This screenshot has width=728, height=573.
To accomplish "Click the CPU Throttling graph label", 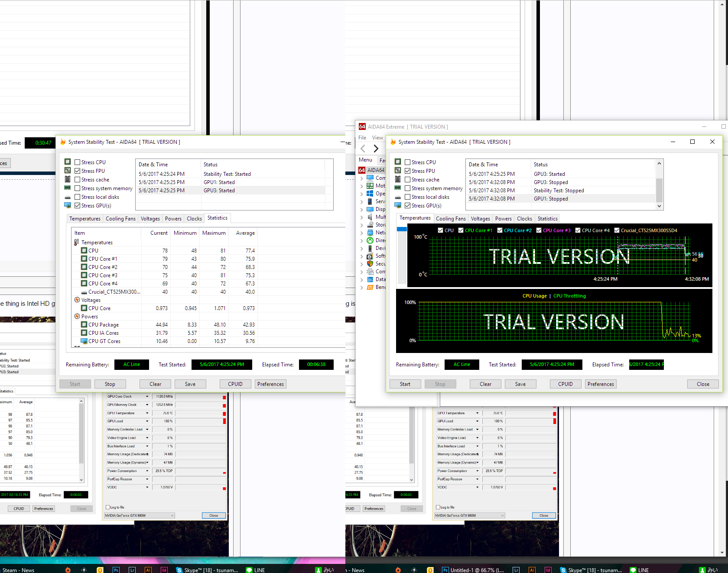I will coord(569,296).
